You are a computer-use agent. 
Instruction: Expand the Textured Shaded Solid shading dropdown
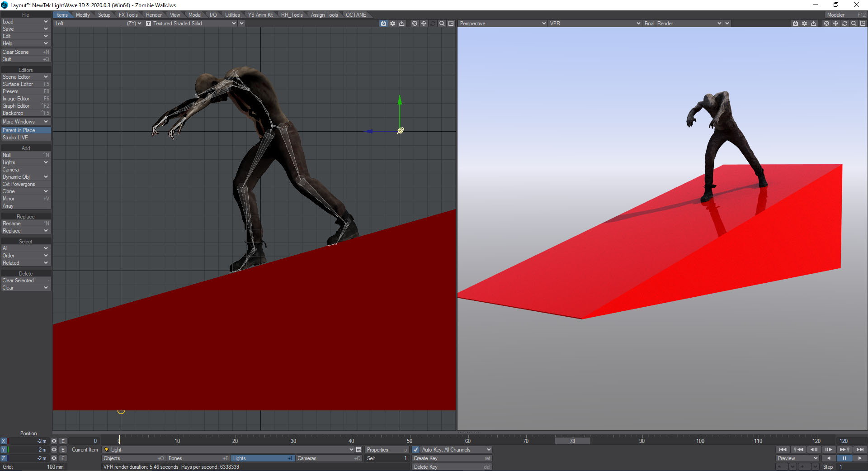coord(194,23)
